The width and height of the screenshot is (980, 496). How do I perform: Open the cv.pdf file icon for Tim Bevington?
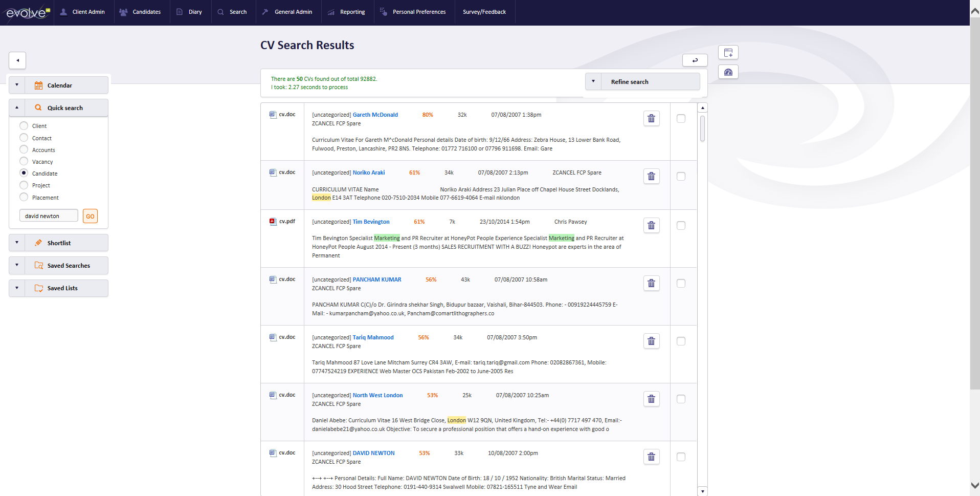coord(273,222)
